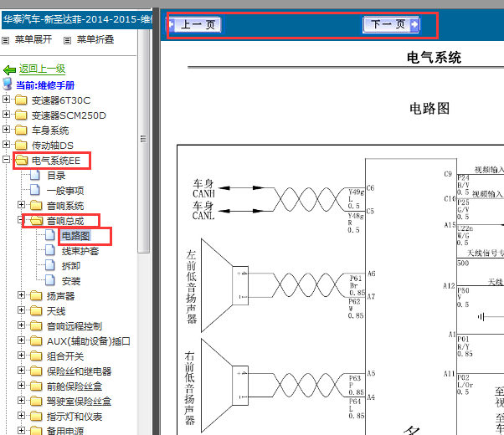Click folder icon of 变速器SCM250D
The image size is (504, 435).
(x=21, y=115)
